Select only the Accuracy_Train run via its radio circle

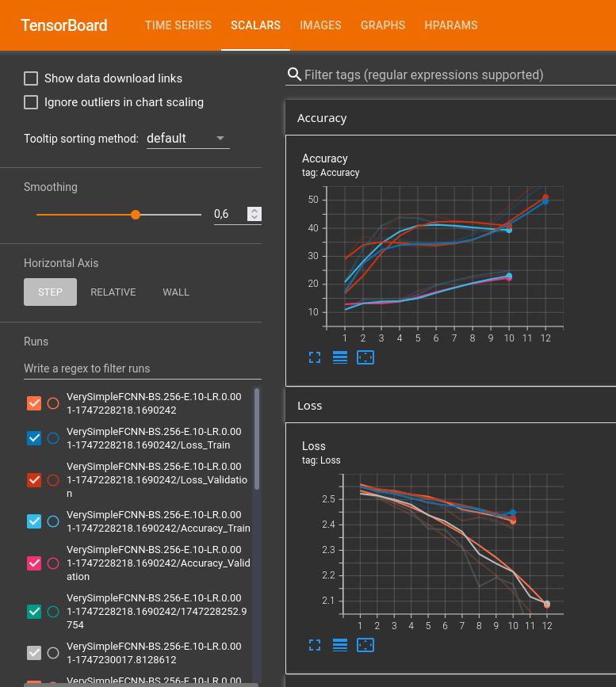click(x=53, y=521)
